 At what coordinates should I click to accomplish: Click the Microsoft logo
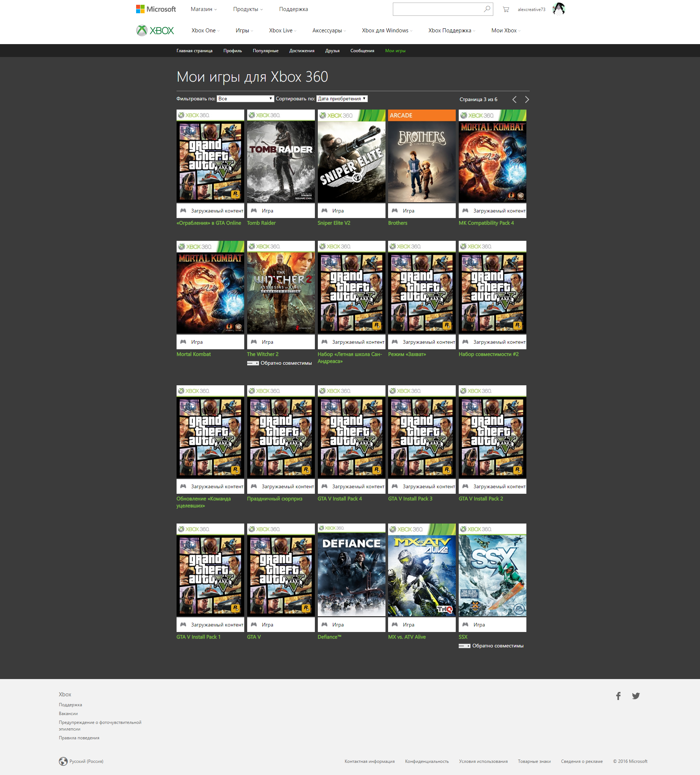tap(156, 9)
